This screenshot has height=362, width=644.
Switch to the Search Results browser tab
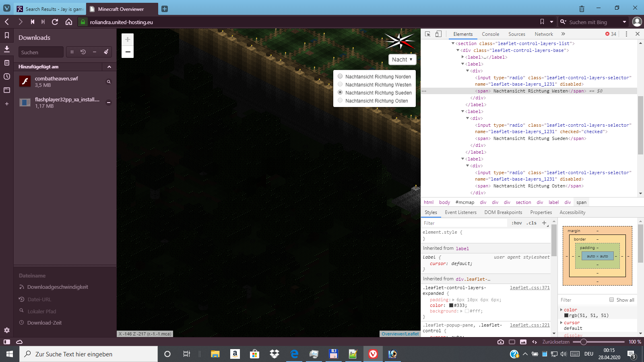click(x=50, y=9)
